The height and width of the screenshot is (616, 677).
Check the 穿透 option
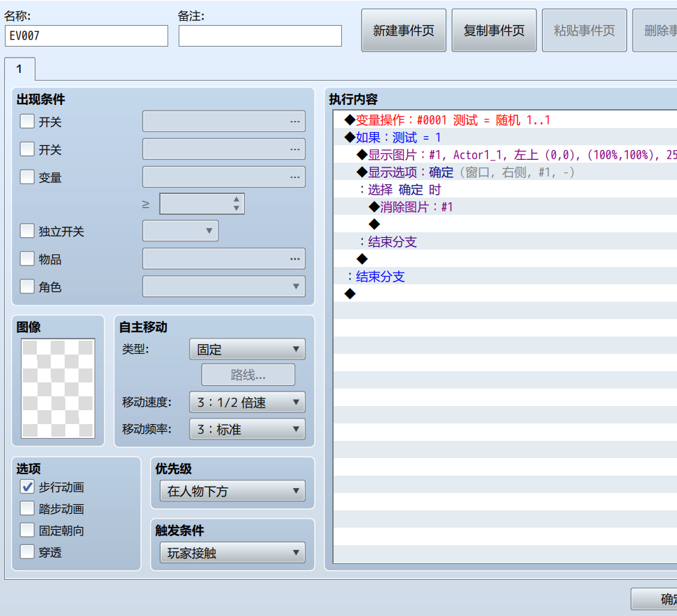pyautogui.click(x=27, y=551)
